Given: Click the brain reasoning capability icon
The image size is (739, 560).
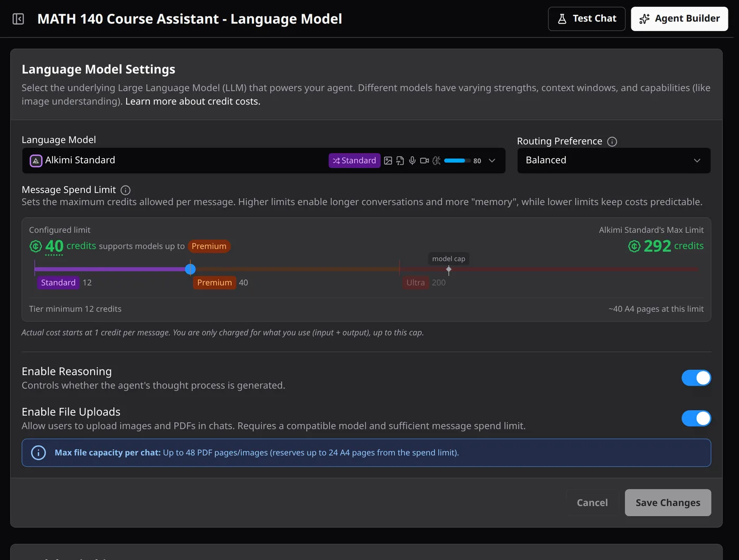Looking at the screenshot, I should point(437,160).
